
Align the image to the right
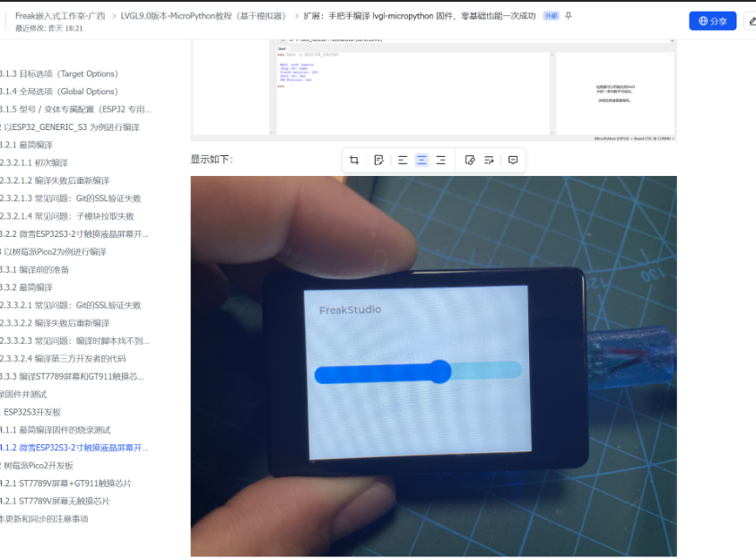(x=440, y=160)
